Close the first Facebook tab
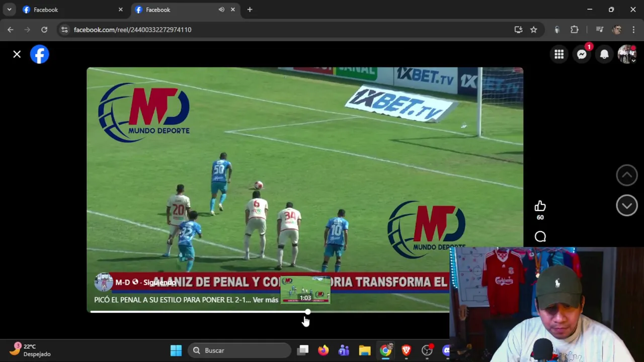This screenshot has height=362, width=644. pos(120,10)
